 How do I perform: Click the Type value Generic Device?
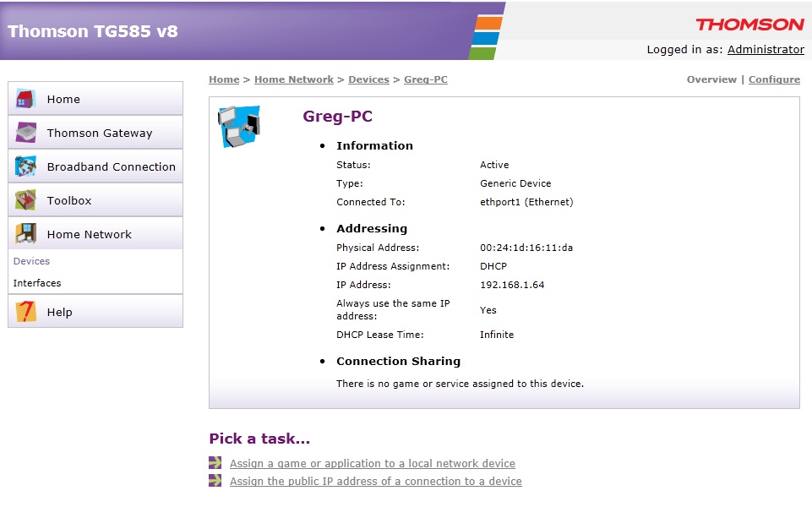click(515, 183)
